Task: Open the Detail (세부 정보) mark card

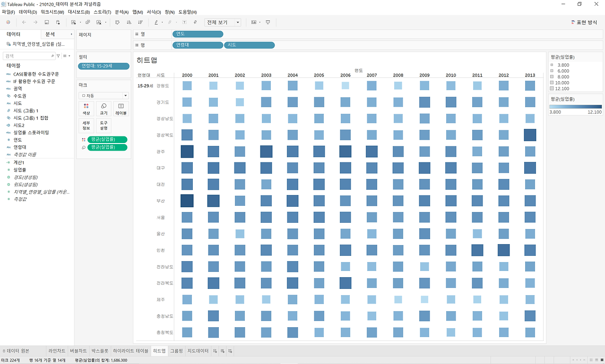Action: [x=86, y=126]
